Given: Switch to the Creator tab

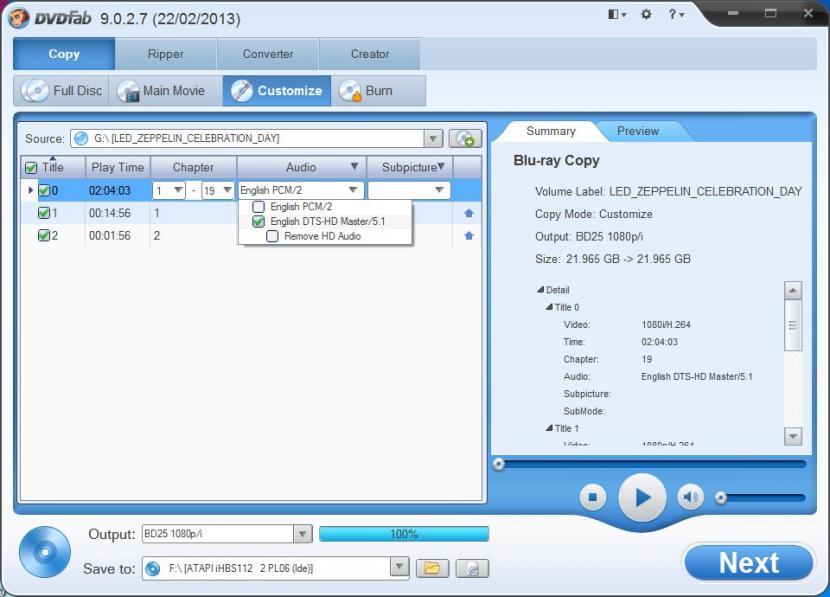Looking at the screenshot, I should point(370,54).
